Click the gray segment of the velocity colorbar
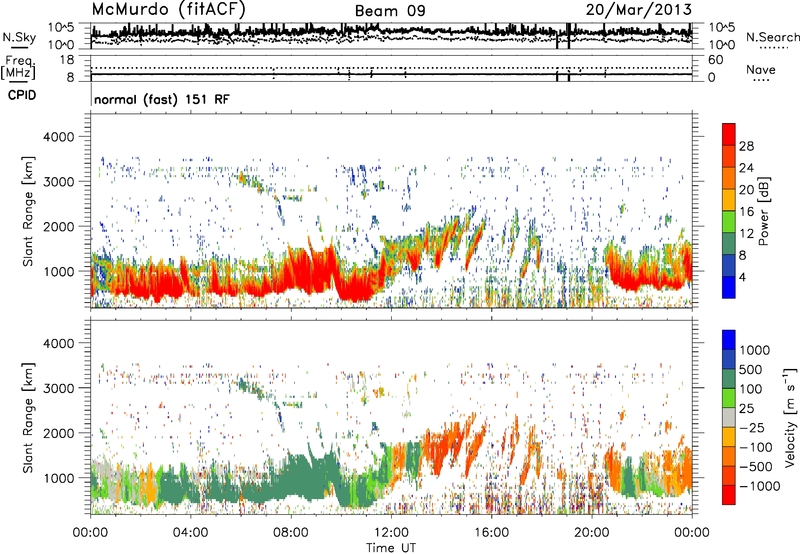The height and width of the screenshot is (554, 800). (x=729, y=417)
